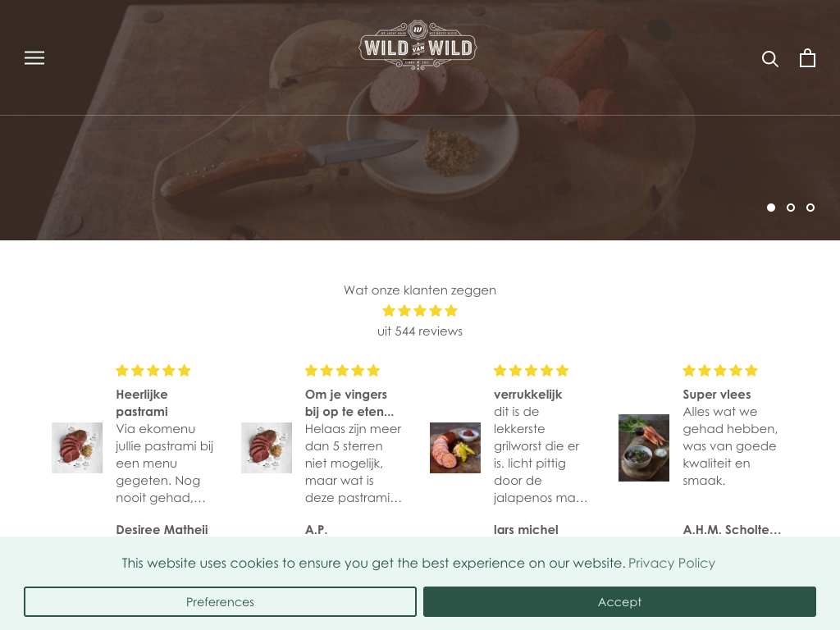Image resolution: width=840 pixels, height=630 pixels.
Task: Click the 'verrukkelijk' review title
Action: (x=527, y=395)
